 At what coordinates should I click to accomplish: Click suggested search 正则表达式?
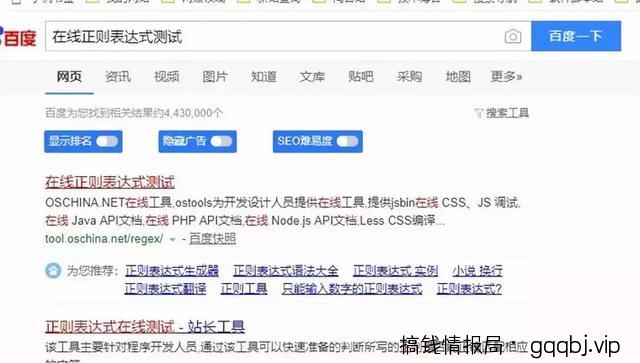click(469, 289)
